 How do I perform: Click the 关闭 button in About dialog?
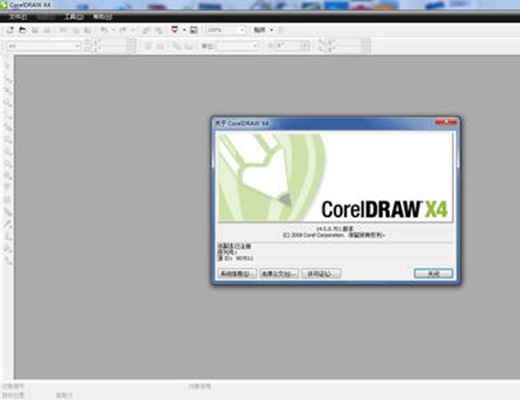tap(433, 274)
